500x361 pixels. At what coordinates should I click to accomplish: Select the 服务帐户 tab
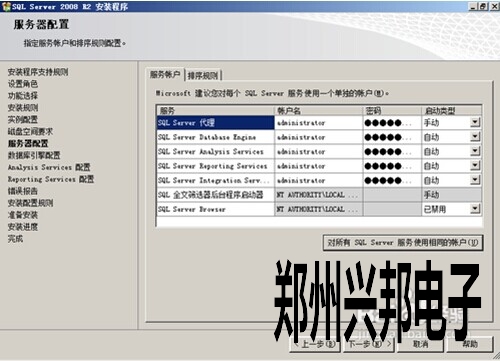tap(165, 74)
